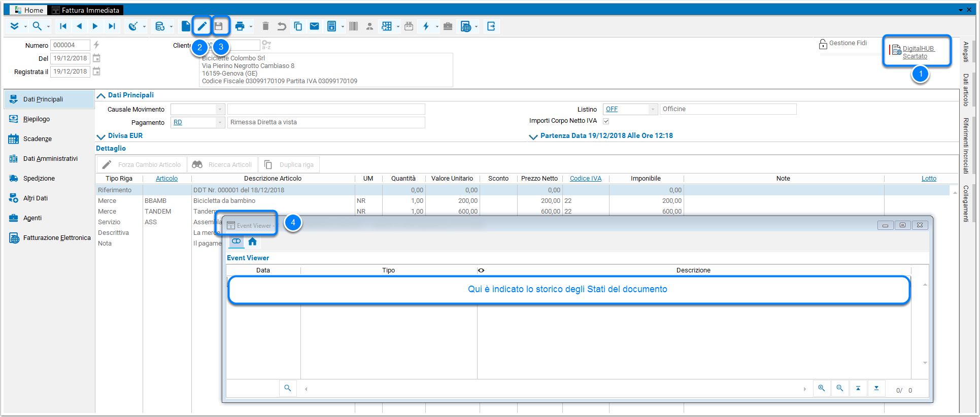Click the envelope email icon

(314, 26)
